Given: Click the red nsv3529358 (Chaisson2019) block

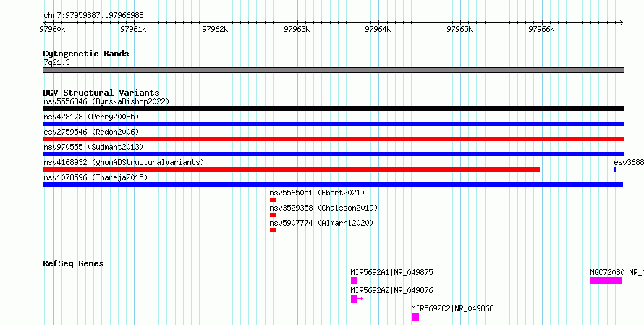Looking at the screenshot, I should [x=273, y=215].
